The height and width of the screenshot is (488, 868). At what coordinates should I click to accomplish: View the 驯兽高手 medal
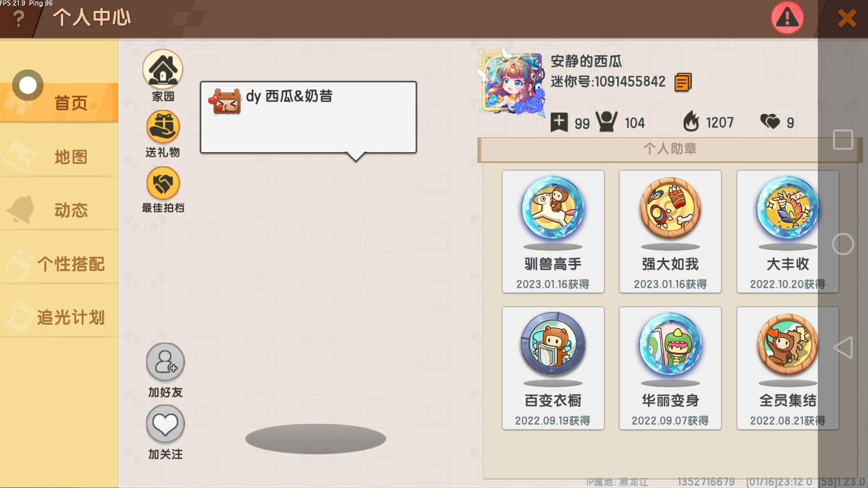[x=553, y=231]
